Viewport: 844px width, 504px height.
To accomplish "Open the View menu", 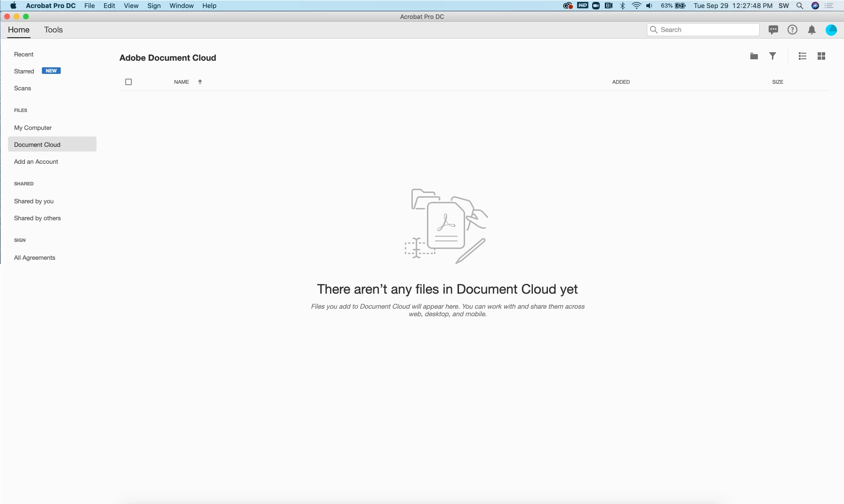I will pyautogui.click(x=131, y=6).
